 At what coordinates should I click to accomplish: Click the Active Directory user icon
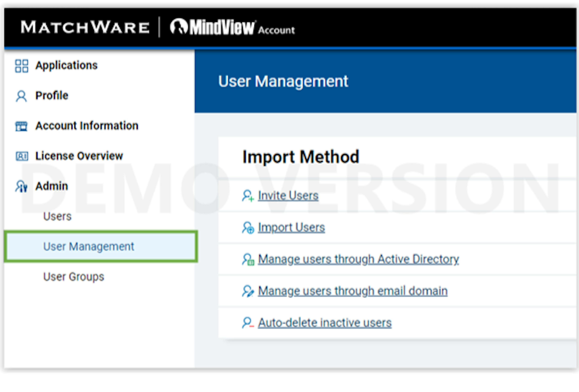click(248, 260)
